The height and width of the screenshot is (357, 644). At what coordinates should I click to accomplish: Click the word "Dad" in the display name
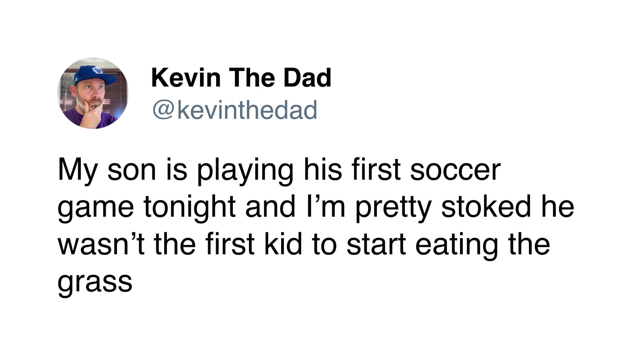(x=307, y=78)
